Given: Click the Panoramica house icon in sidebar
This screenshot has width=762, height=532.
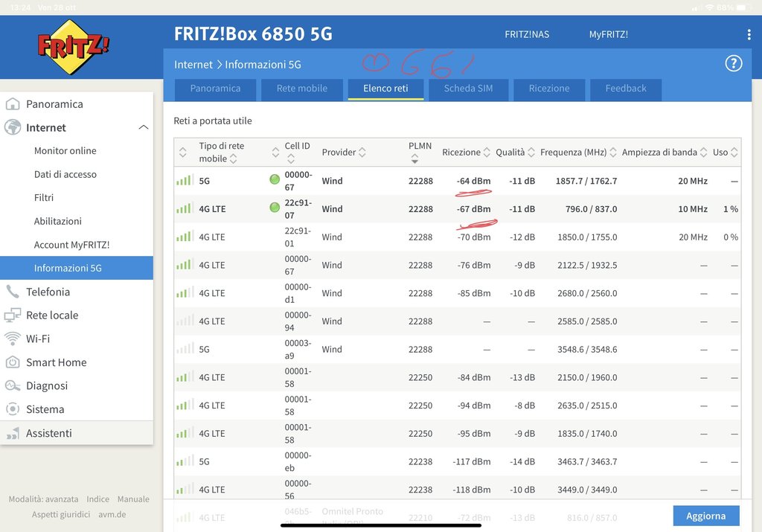Looking at the screenshot, I should coord(13,104).
